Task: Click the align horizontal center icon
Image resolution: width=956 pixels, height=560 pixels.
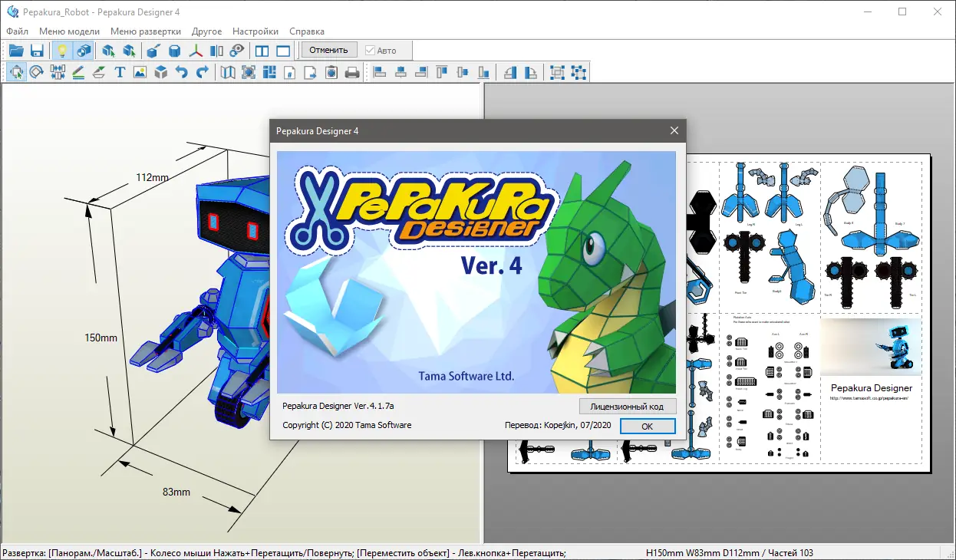Action: 400,72
